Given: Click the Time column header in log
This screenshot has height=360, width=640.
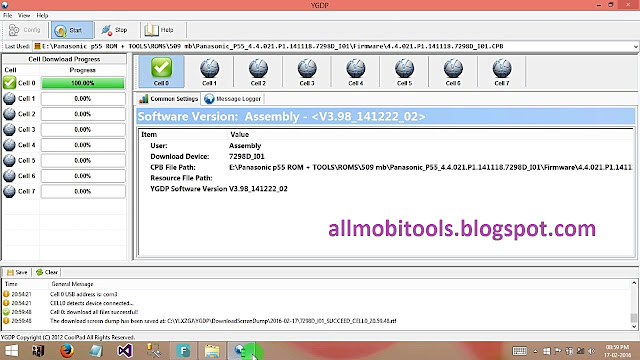Looking at the screenshot, I should pos(25,284).
